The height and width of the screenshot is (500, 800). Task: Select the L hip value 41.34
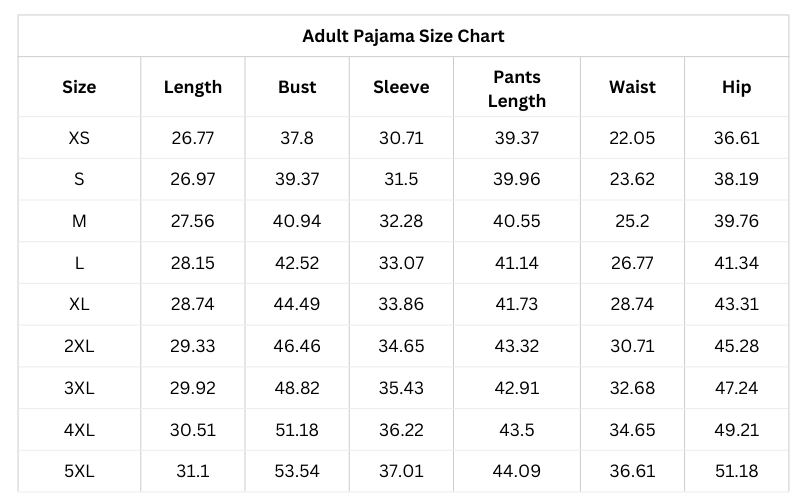click(736, 263)
